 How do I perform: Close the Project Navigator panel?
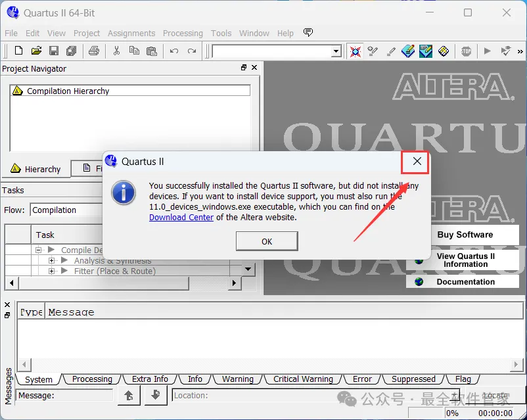pos(254,68)
